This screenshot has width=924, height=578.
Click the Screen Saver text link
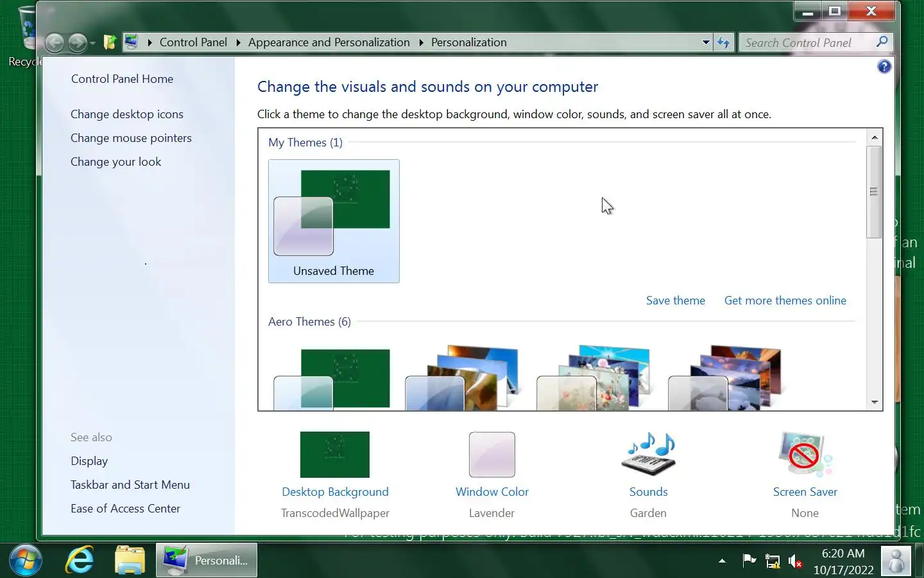point(805,492)
